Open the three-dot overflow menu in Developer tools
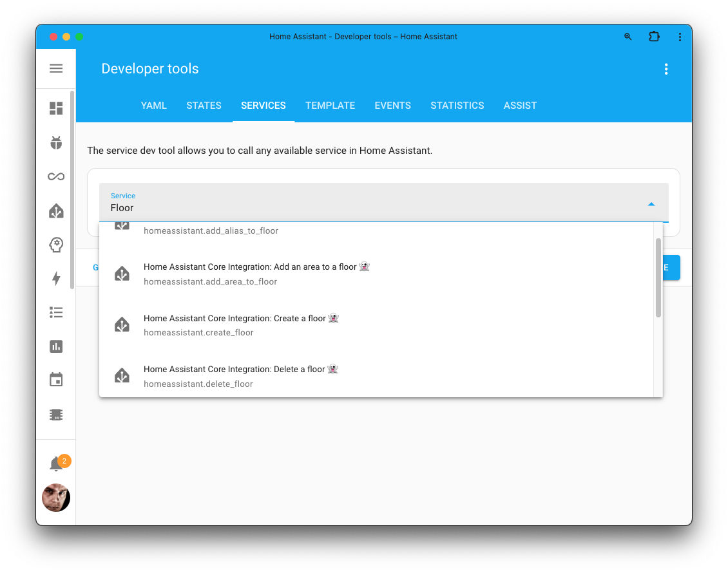 pos(666,68)
